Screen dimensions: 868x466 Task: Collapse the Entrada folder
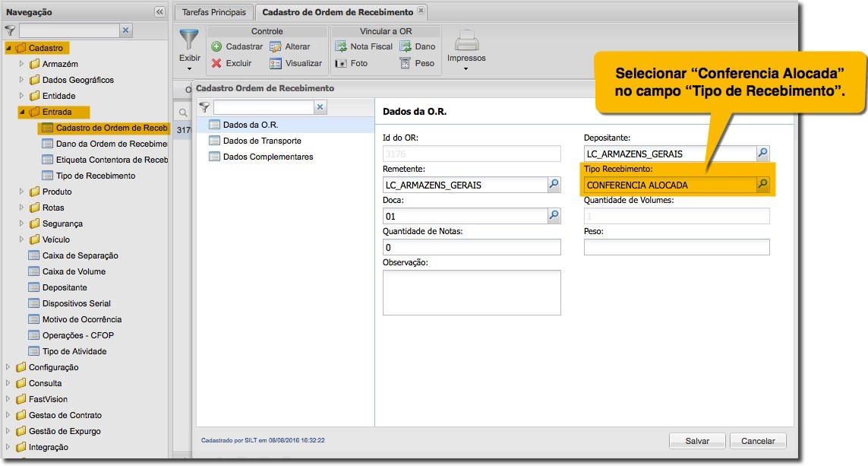21,112
